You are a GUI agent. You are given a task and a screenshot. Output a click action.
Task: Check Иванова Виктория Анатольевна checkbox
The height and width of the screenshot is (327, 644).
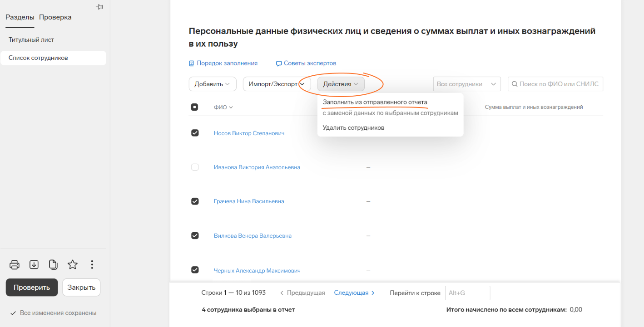195,167
